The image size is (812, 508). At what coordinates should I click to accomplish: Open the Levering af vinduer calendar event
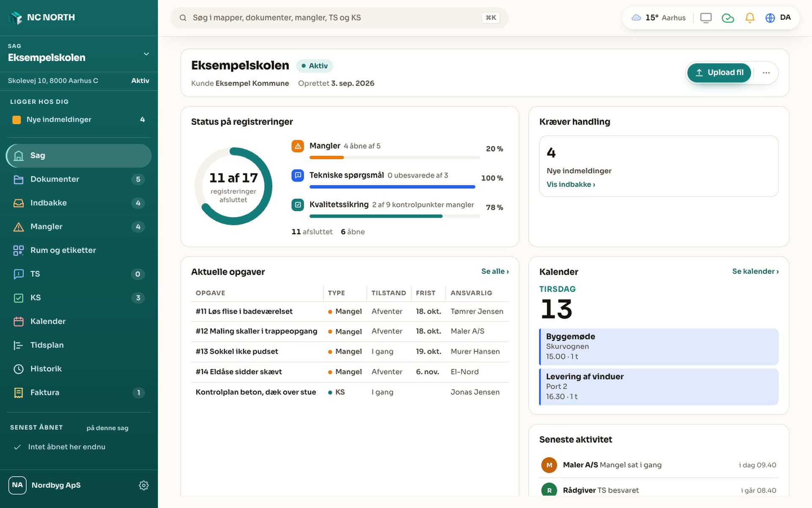[x=659, y=387]
